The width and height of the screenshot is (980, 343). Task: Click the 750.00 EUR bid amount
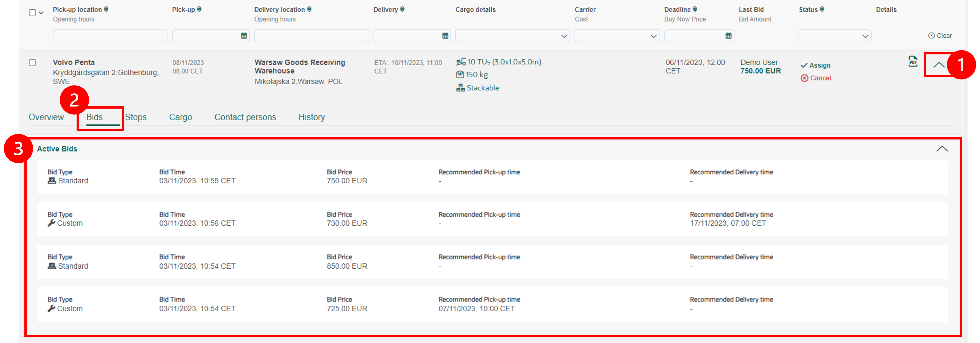pos(761,71)
